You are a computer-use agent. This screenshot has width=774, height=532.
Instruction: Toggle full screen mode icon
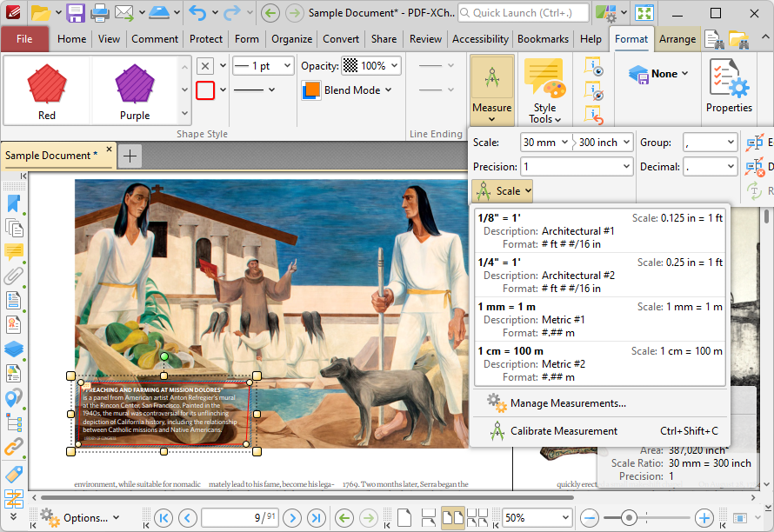644,13
